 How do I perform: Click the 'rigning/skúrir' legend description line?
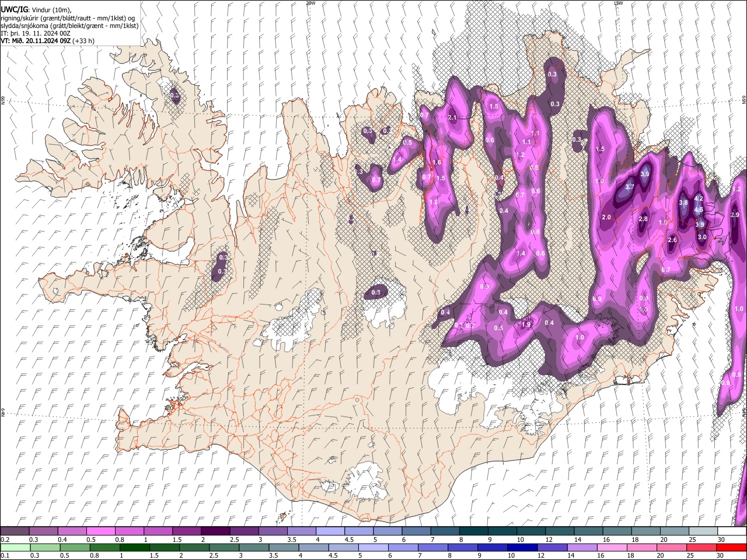pyautogui.click(x=68, y=18)
